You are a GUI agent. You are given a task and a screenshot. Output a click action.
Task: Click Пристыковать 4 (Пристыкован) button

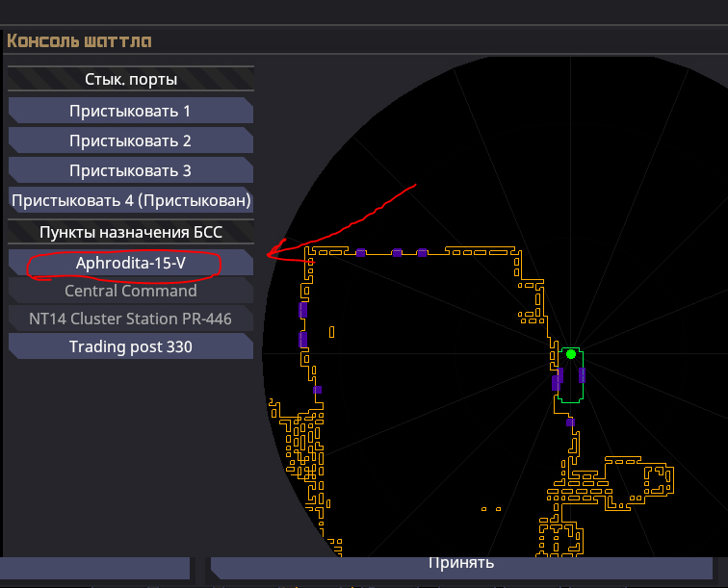pyautogui.click(x=130, y=200)
